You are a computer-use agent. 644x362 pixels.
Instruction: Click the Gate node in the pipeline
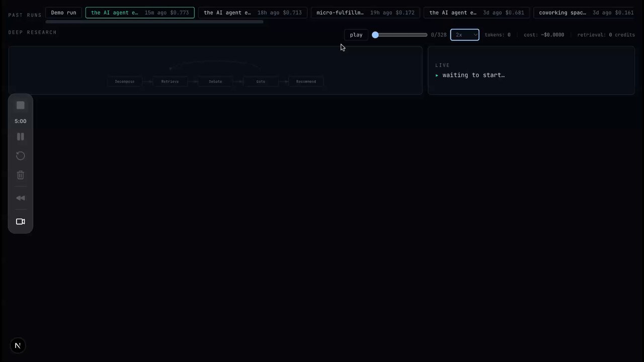point(261,81)
